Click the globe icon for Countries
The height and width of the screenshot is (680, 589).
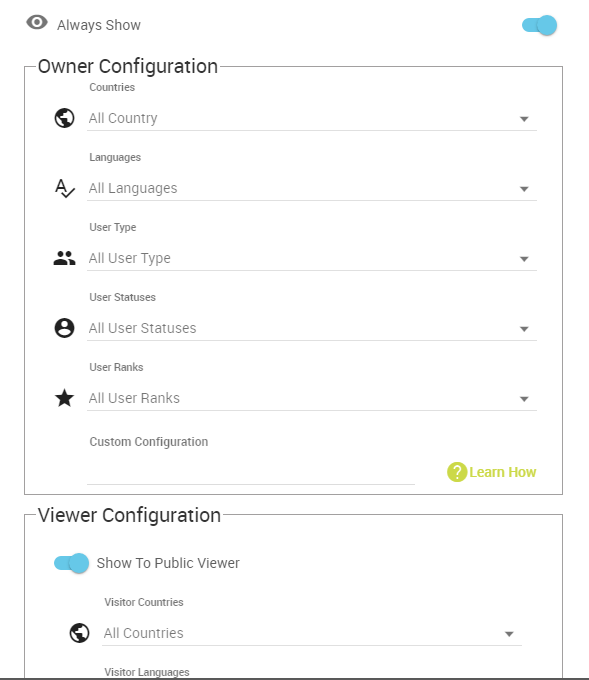[64, 118]
